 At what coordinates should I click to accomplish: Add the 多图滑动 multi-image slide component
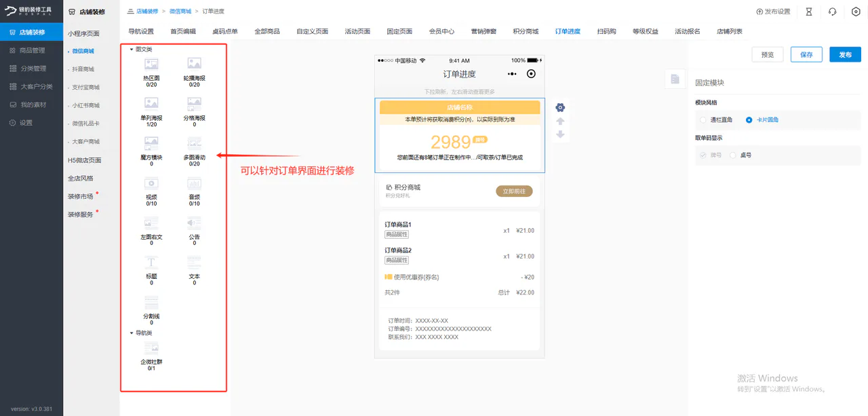click(x=194, y=150)
